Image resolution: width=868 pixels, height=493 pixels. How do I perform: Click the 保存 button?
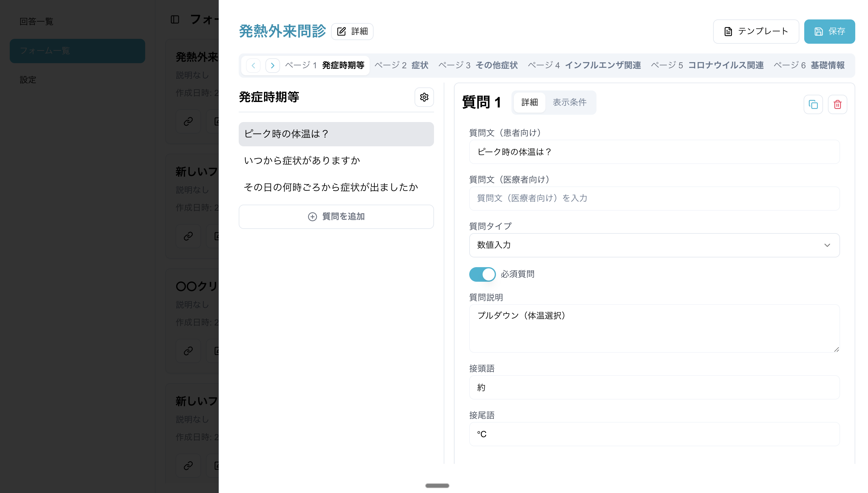tap(829, 32)
